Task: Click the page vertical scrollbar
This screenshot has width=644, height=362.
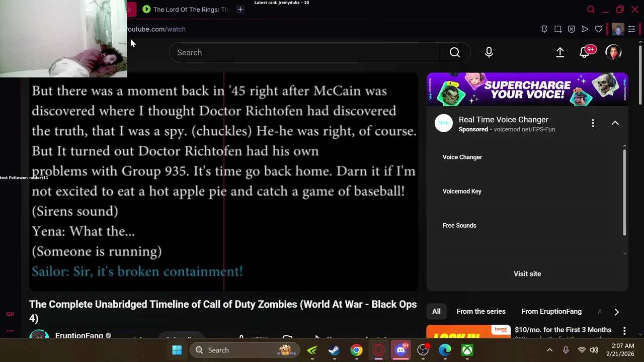Action: point(640,75)
